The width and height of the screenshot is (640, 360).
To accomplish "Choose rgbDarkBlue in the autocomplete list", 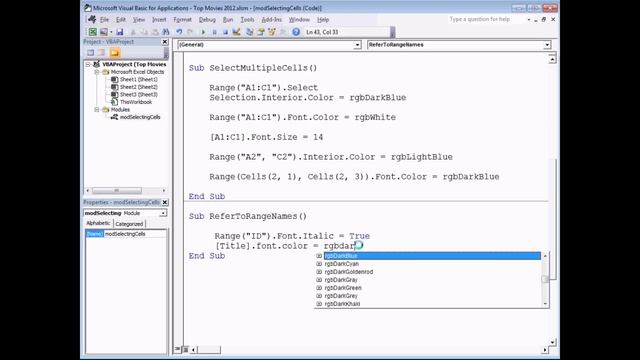I will point(428,256).
